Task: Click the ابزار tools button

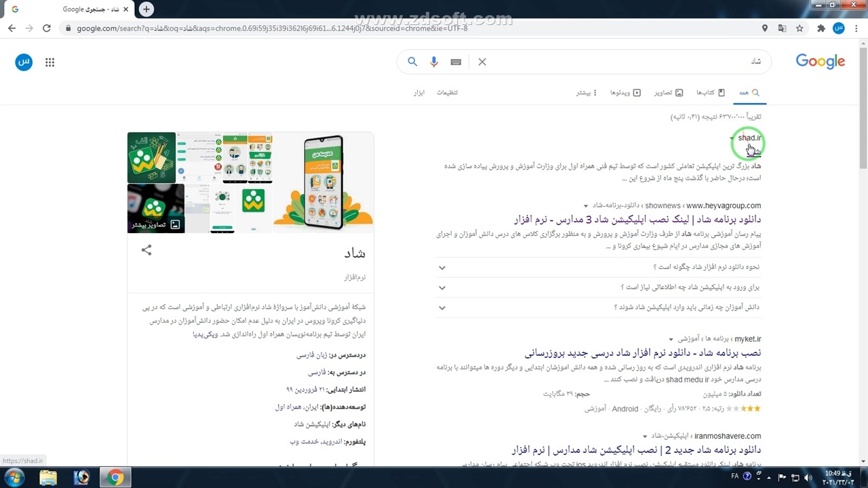Action: point(419,93)
